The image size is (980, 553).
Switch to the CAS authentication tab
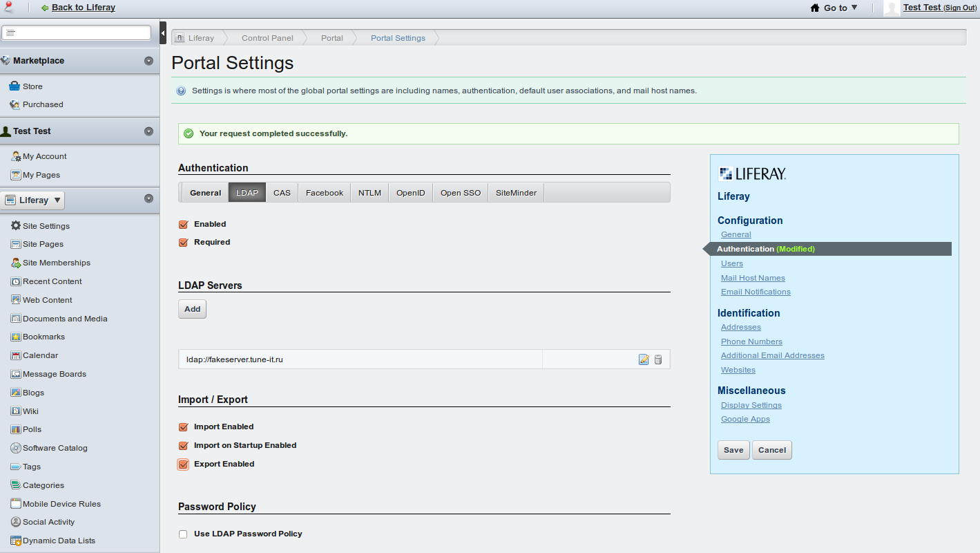282,193
